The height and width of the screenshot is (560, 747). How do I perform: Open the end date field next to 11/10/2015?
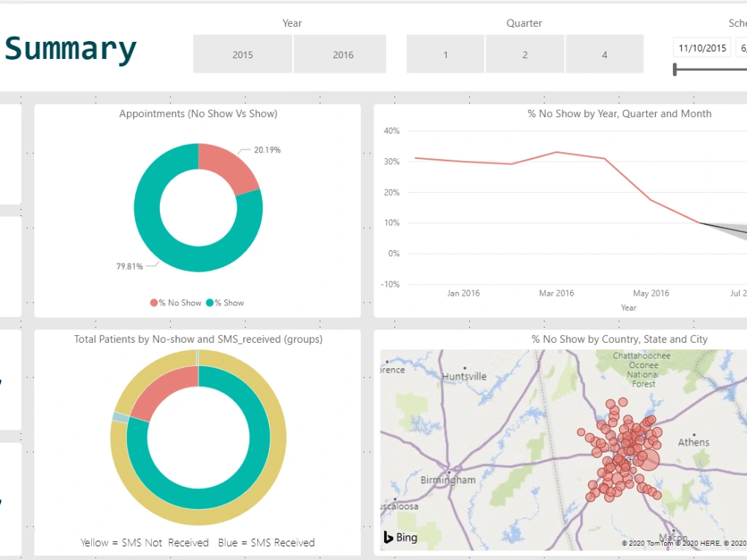743,47
